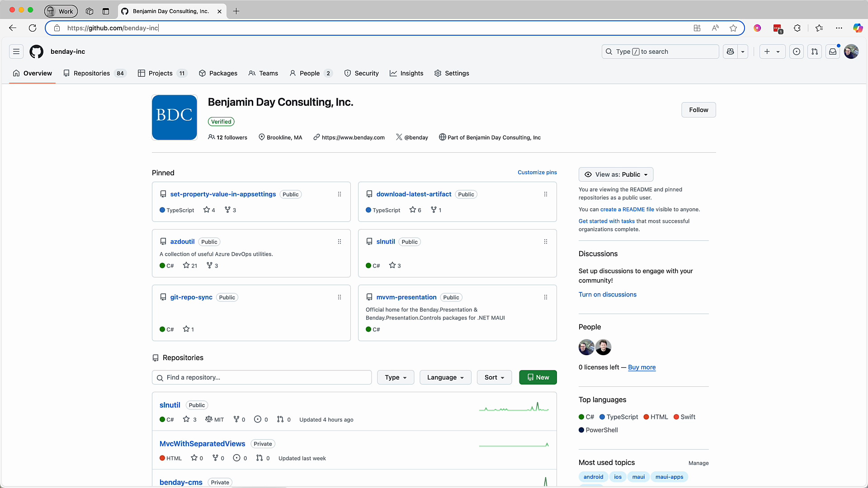Open the Work profile switcher
Image resolution: width=868 pixels, height=488 pixels.
point(61,11)
